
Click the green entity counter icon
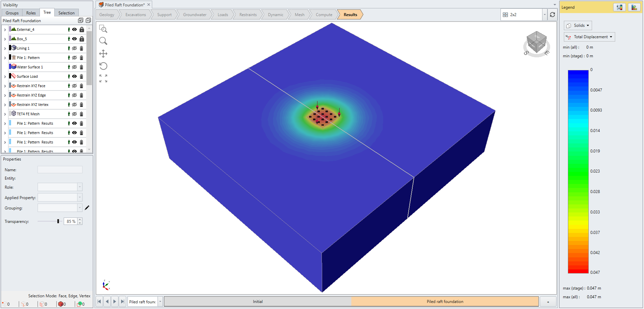pyautogui.click(x=79, y=304)
